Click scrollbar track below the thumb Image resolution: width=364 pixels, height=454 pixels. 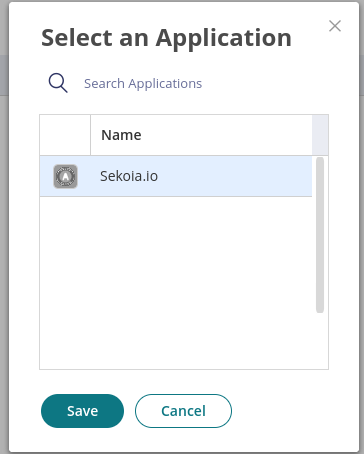[x=320, y=341]
